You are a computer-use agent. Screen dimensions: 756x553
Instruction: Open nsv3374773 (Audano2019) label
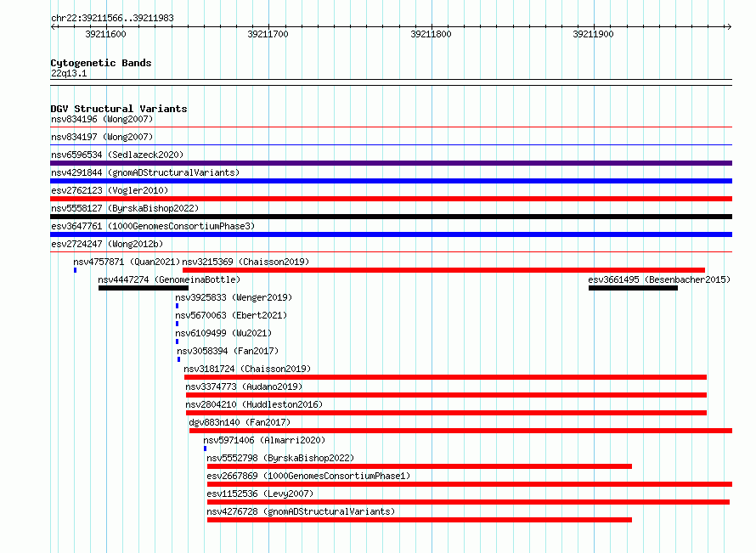click(244, 387)
